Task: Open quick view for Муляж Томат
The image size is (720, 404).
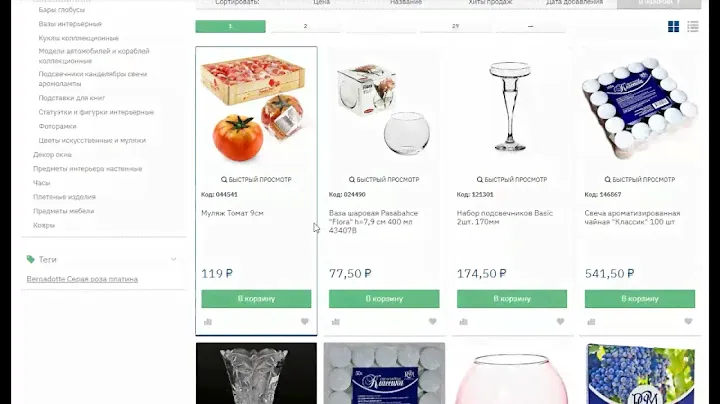Action: click(x=256, y=180)
